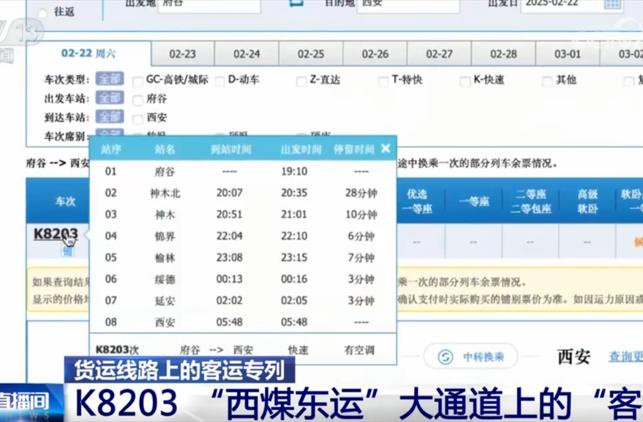Open train K8203 details link
The image size is (643, 422).
55,234
